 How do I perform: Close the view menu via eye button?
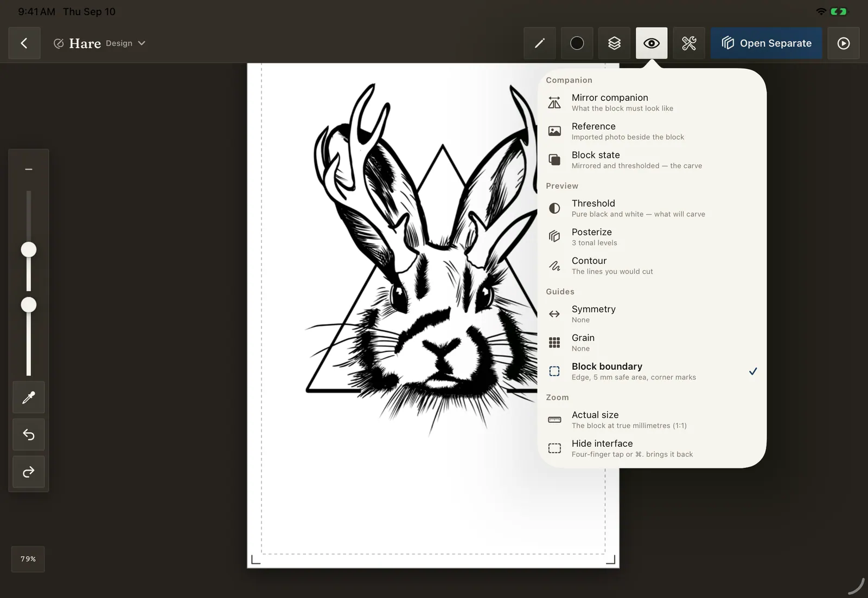[652, 43]
